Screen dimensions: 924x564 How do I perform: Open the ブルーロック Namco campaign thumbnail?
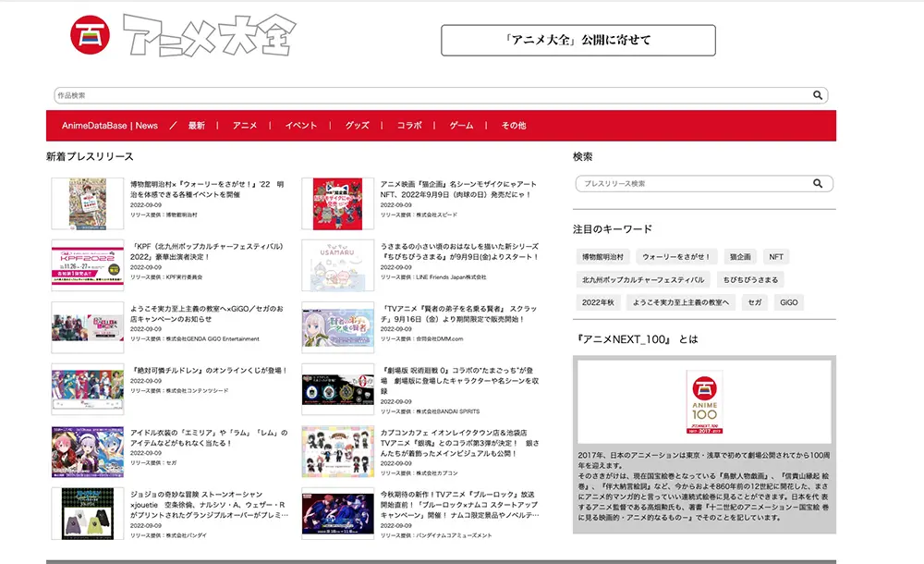point(337,513)
